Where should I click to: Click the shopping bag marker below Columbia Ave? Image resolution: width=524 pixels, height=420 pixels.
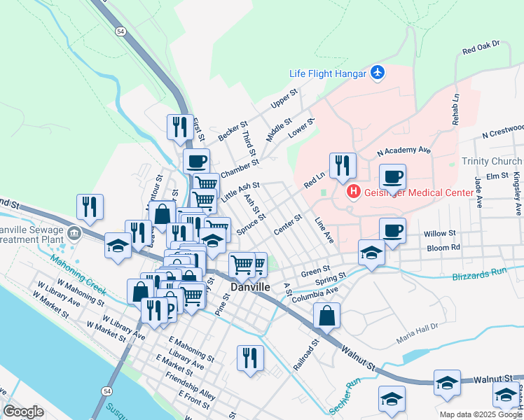(327, 318)
